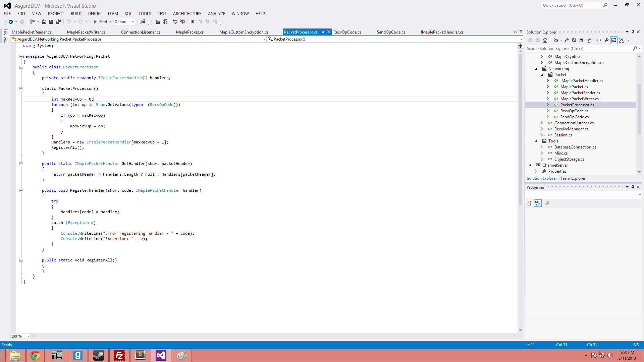Viewport: 644px width, 362px height.
Task: Toggle Preview Selected Items button
Action: click(x=614, y=40)
